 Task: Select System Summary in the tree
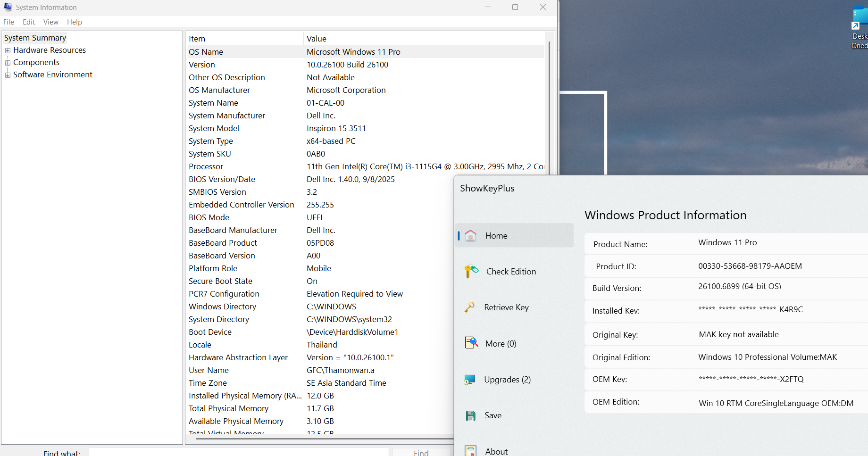pos(35,38)
